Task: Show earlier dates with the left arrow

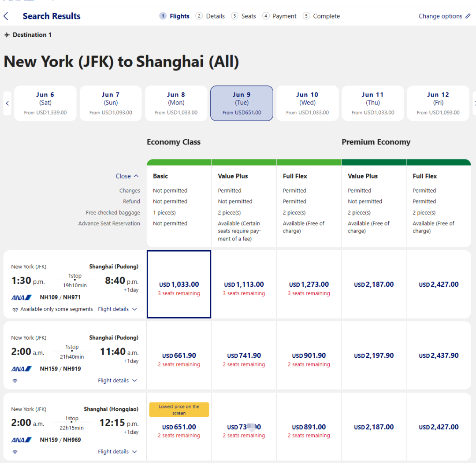Action: pos(7,103)
